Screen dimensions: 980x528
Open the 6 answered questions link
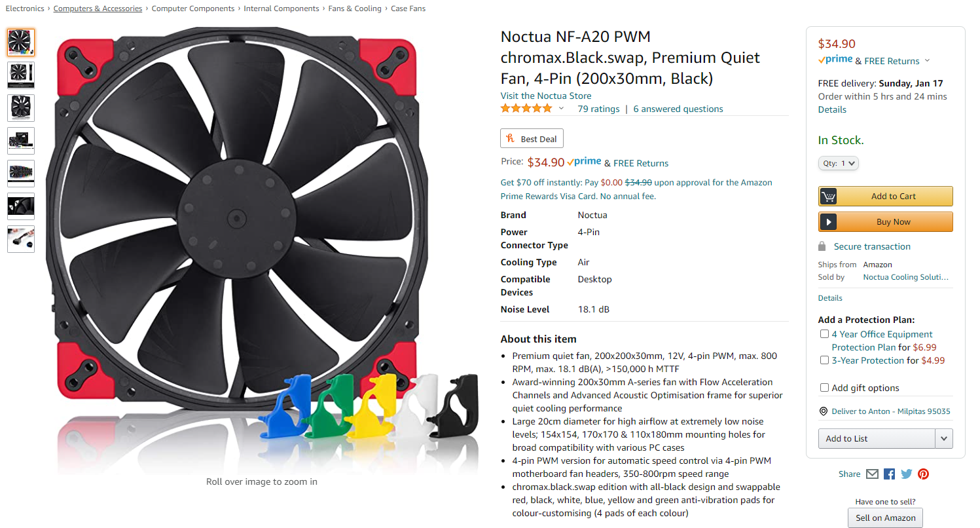[678, 109]
